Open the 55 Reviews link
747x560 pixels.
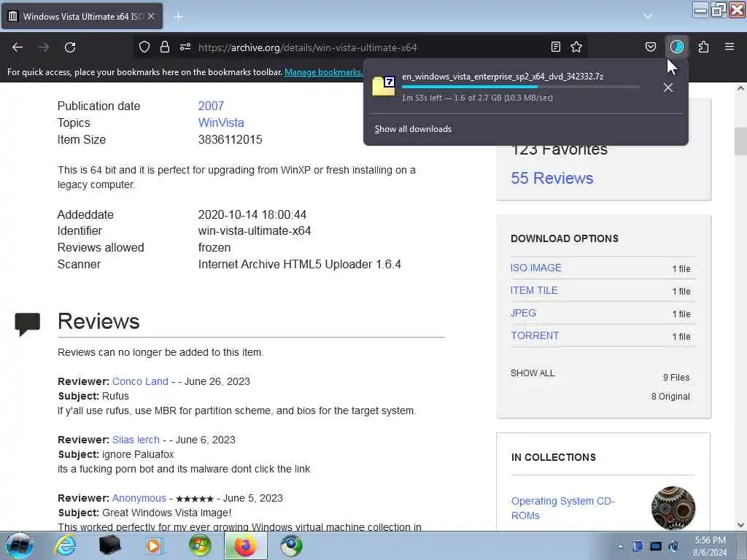tap(552, 178)
